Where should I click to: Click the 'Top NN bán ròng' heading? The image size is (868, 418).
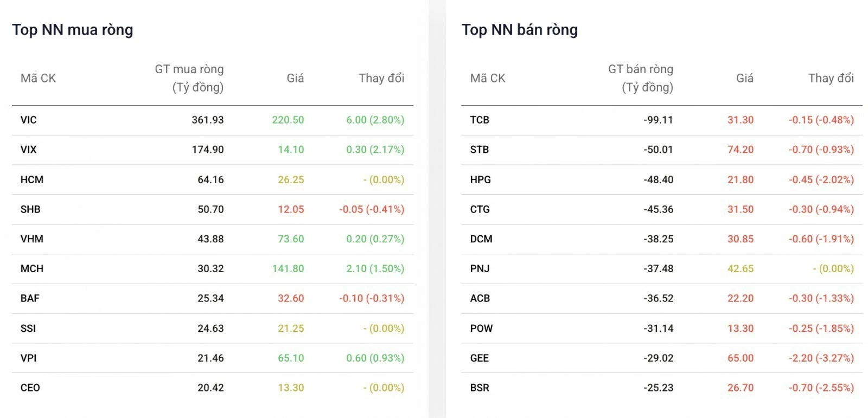[520, 30]
